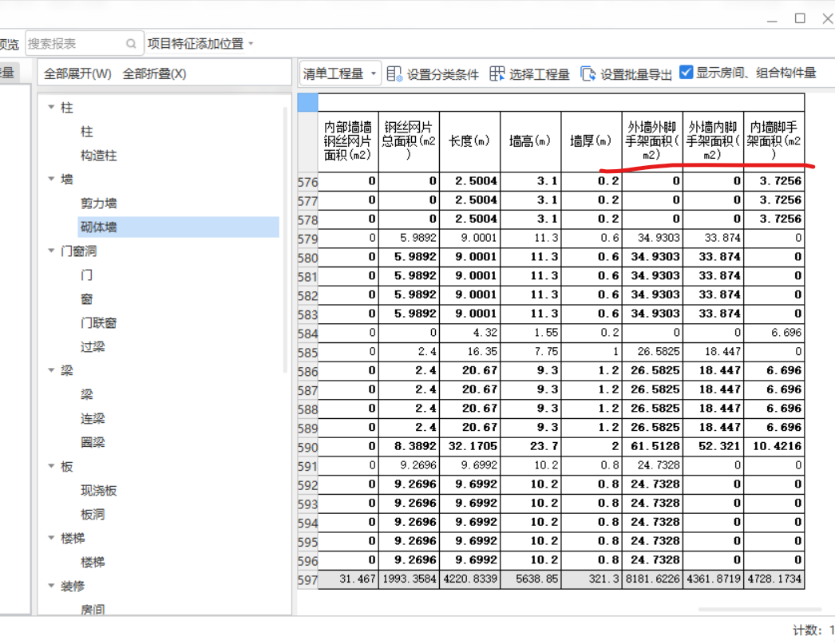This screenshot has height=644, width=835.
Task: Select row header 576
Action: (x=308, y=181)
